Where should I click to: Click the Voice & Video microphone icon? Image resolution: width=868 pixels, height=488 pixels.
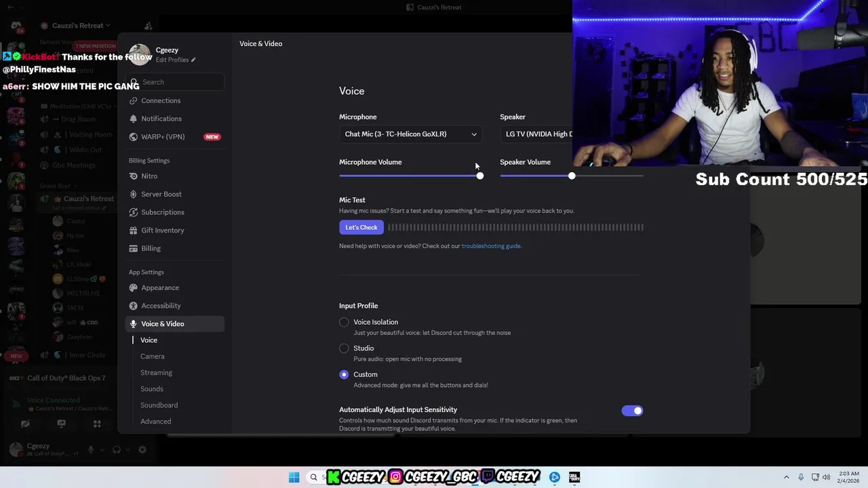click(x=133, y=324)
